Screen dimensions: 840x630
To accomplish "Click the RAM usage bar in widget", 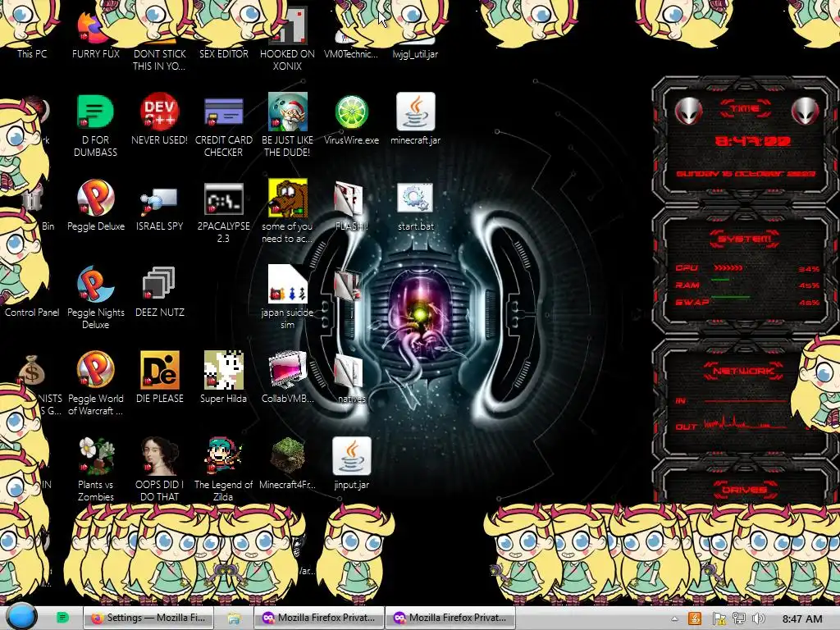I will tap(720, 280).
